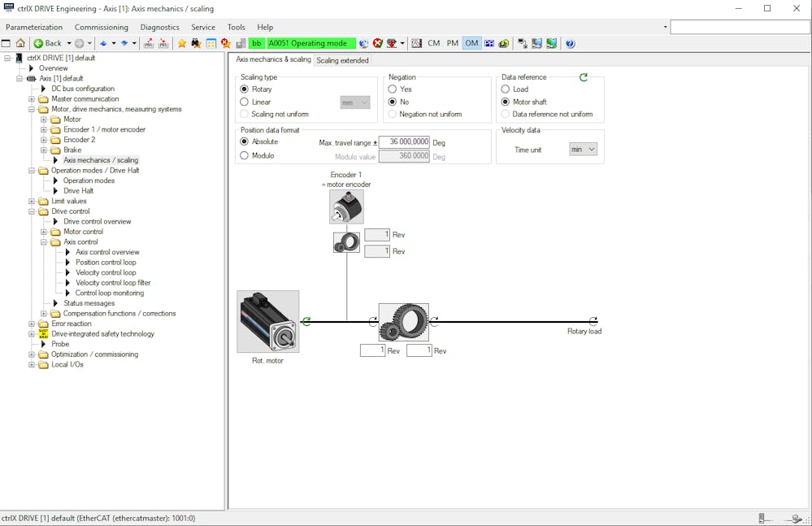
Task: Open the Diagnostics menu
Action: 159,27
